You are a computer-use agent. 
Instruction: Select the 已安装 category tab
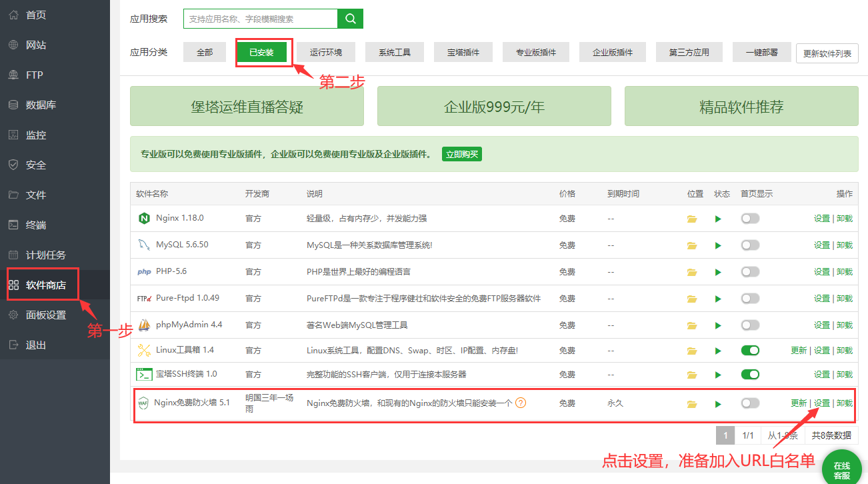pos(261,52)
